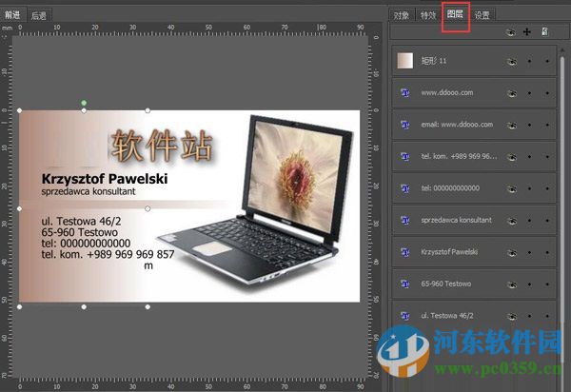This screenshot has width=571, height=392.
Task: Toggle lock dot on sprzedawca konsultant layer
Action: point(547,220)
